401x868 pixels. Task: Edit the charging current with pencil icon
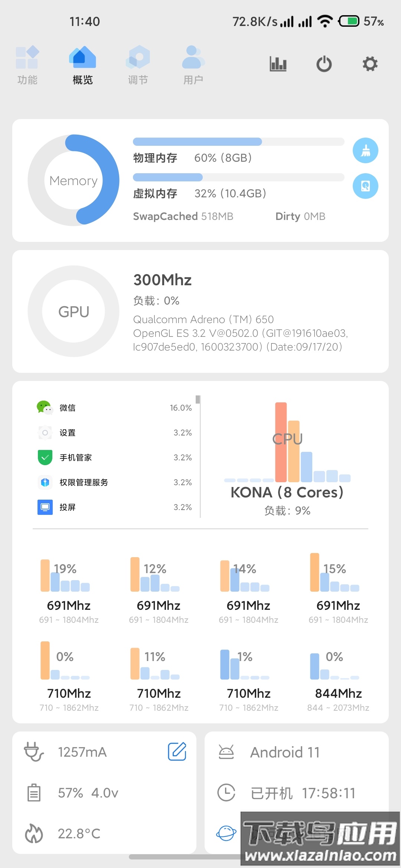(177, 752)
